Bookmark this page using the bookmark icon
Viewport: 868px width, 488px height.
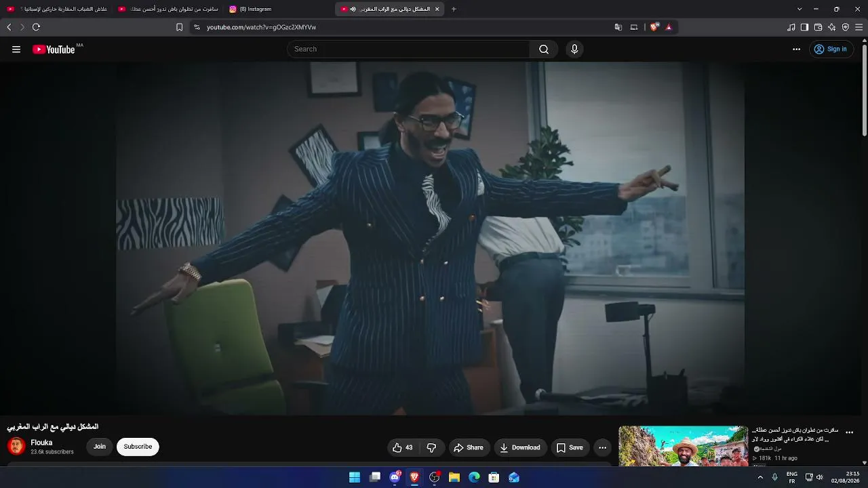(x=179, y=27)
